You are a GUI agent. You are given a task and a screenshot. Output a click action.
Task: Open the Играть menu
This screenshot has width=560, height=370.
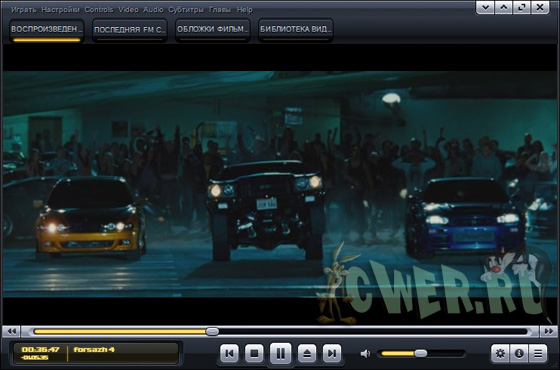click(x=24, y=10)
